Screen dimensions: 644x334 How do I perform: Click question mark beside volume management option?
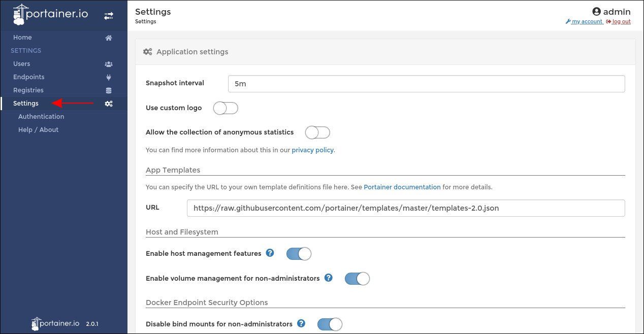328,278
